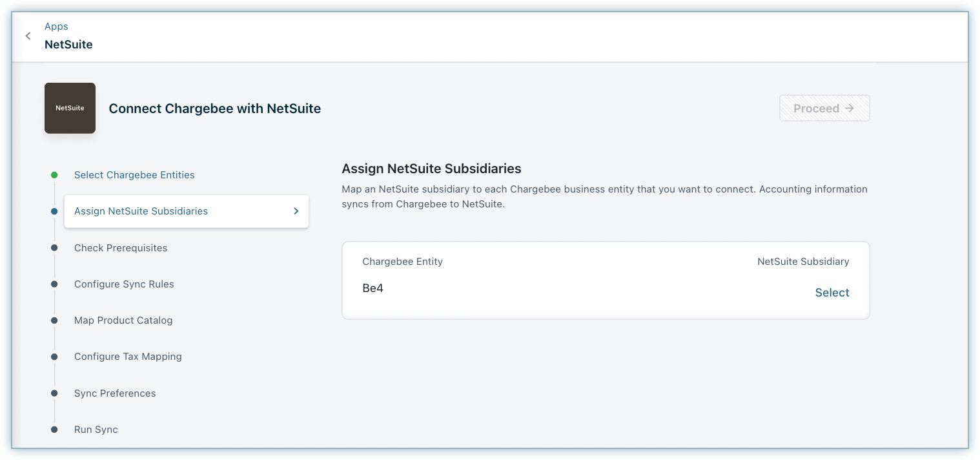Open the Check Prerequisites step

tap(121, 248)
